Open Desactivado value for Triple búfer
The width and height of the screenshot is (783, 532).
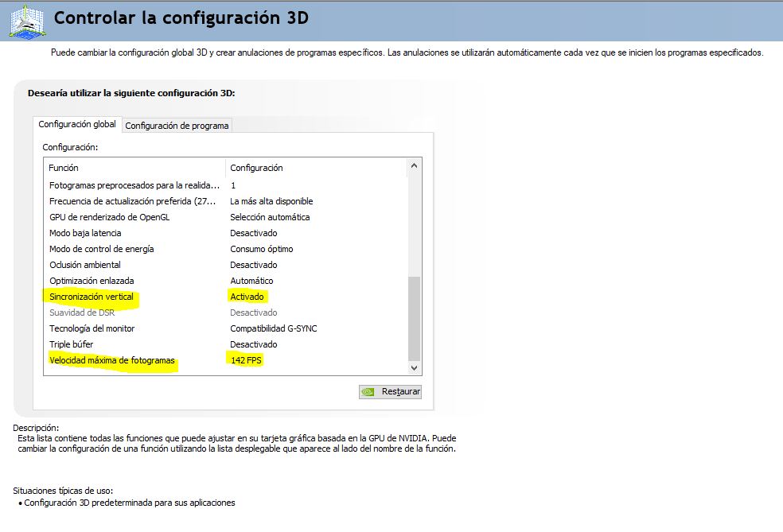254,344
